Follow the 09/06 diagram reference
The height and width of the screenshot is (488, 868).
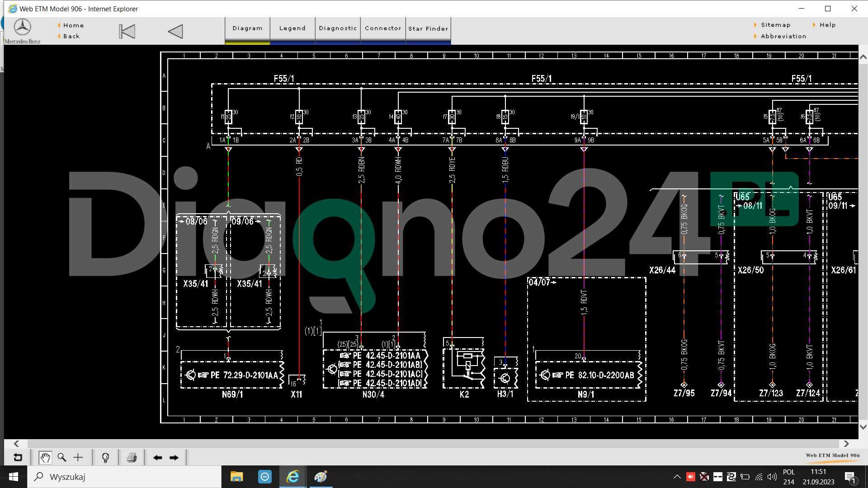coord(246,221)
